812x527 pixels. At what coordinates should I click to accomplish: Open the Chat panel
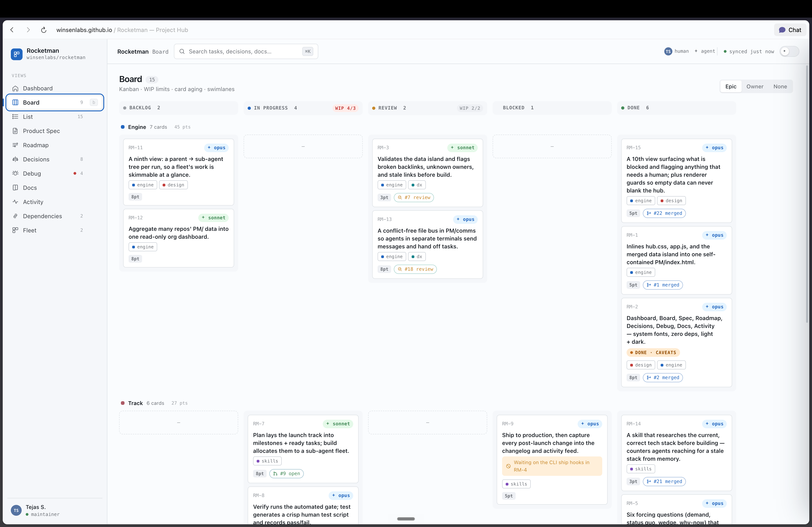click(x=790, y=30)
